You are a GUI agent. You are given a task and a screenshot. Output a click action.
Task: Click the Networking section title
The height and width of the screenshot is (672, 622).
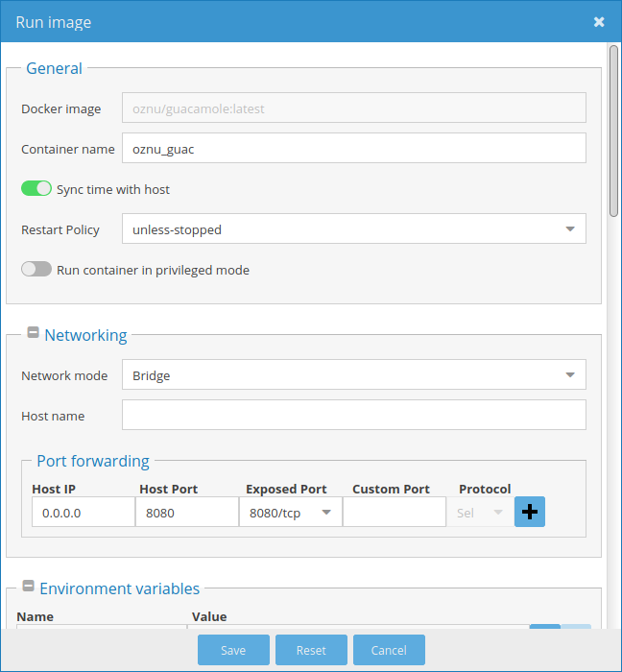click(x=85, y=335)
